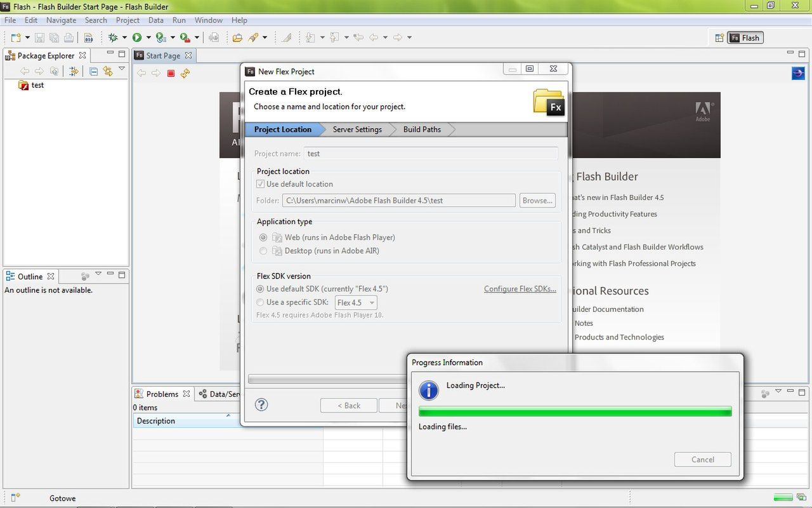This screenshot has height=508, width=812.
Task: Open the Outline view menu triangle
Action: tap(98, 274)
